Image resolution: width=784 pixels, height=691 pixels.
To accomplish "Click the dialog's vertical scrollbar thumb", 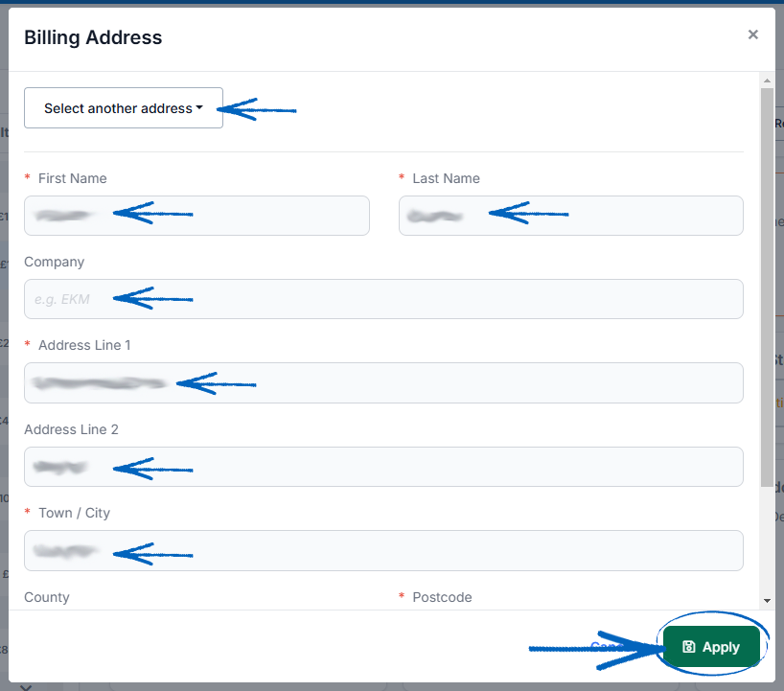I will pyautogui.click(x=767, y=287).
